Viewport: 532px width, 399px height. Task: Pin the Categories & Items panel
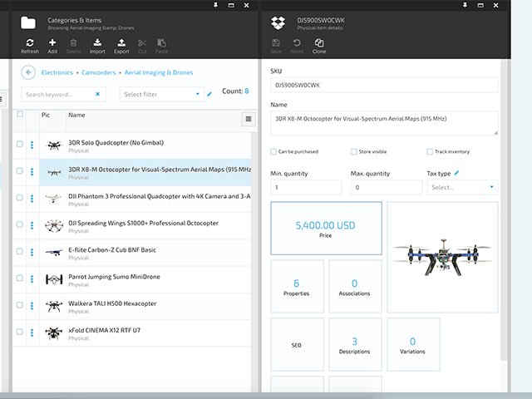coord(215,5)
